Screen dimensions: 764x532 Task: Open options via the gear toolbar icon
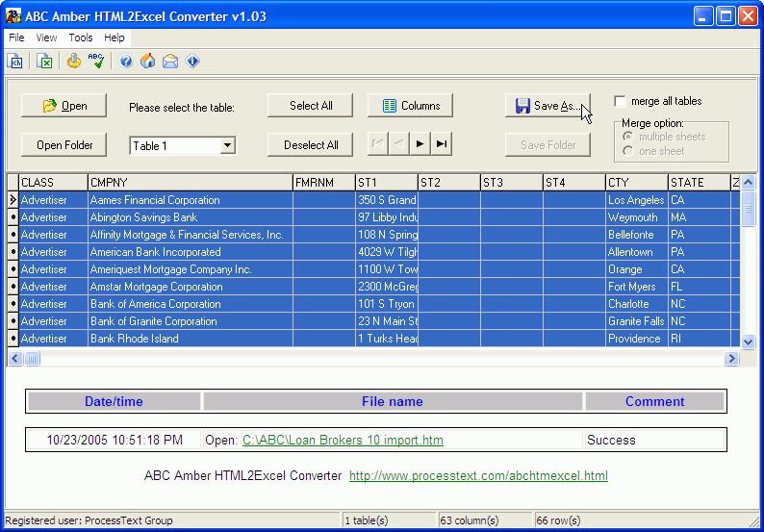(x=74, y=62)
